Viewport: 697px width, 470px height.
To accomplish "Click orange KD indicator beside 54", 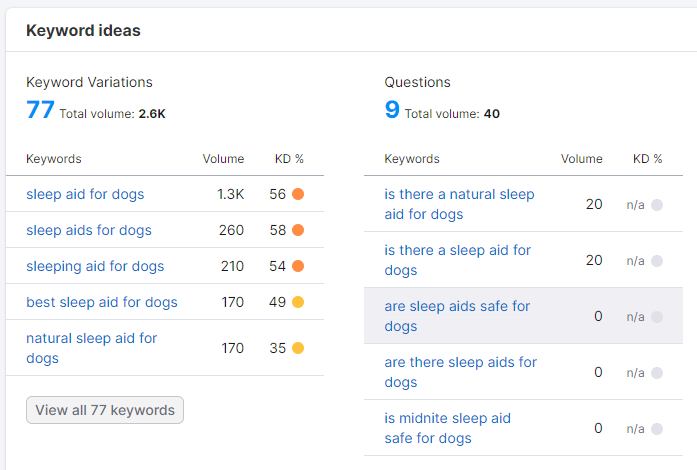I will (298, 266).
